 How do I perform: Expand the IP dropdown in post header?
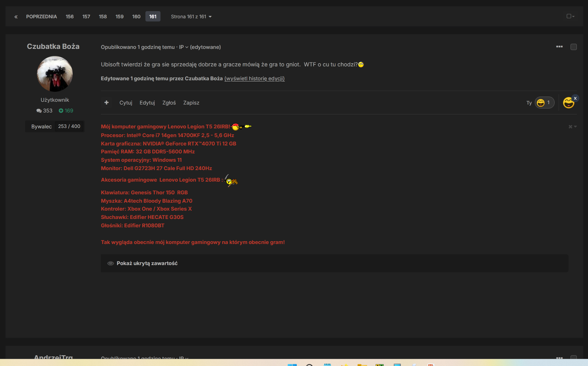point(184,47)
